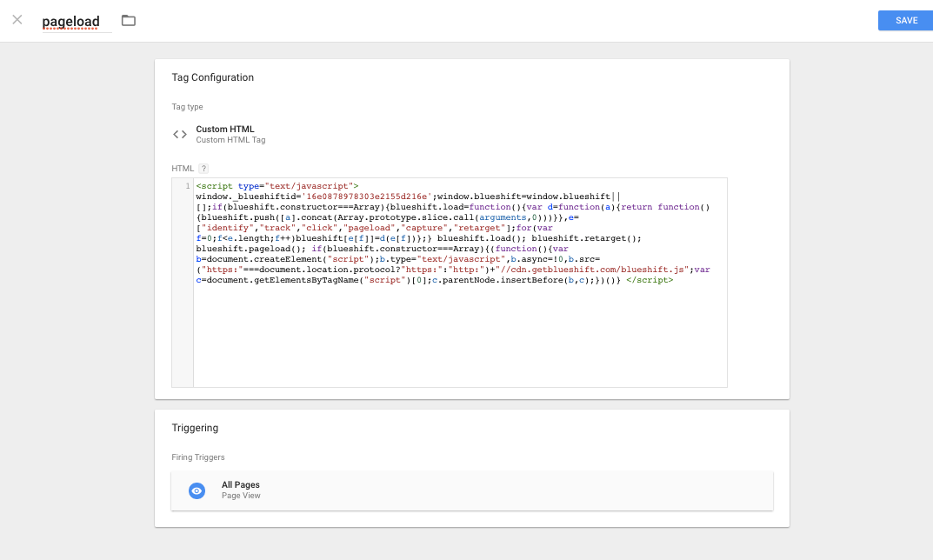Click the All Pages trigger eye icon
Screen dimensions: 933x560
pos(197,491)
